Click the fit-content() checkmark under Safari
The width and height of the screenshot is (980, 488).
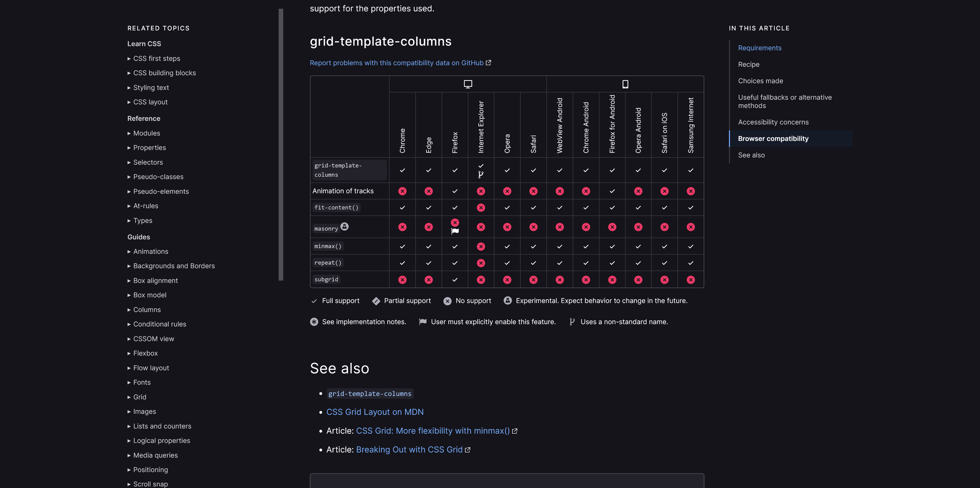[x=533, y=207]
